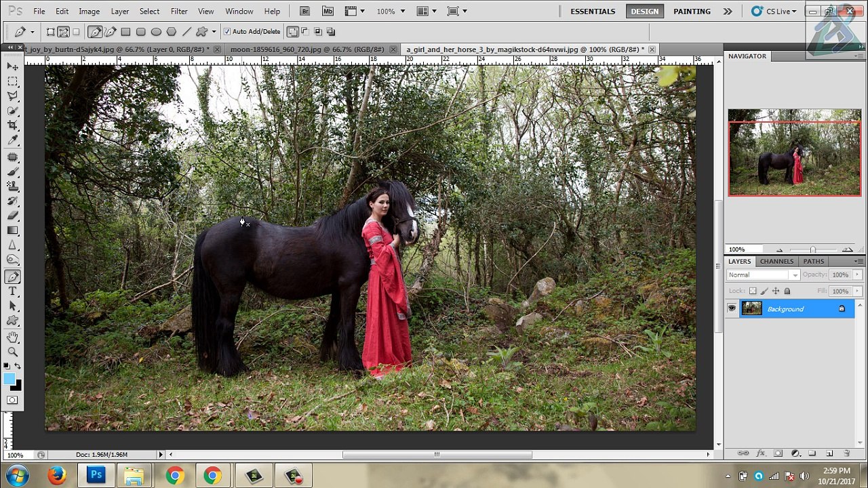This screenshot has height=488, width=868.
Task: Expand the workspace switcher double arrow
Action: click(728, 12)
